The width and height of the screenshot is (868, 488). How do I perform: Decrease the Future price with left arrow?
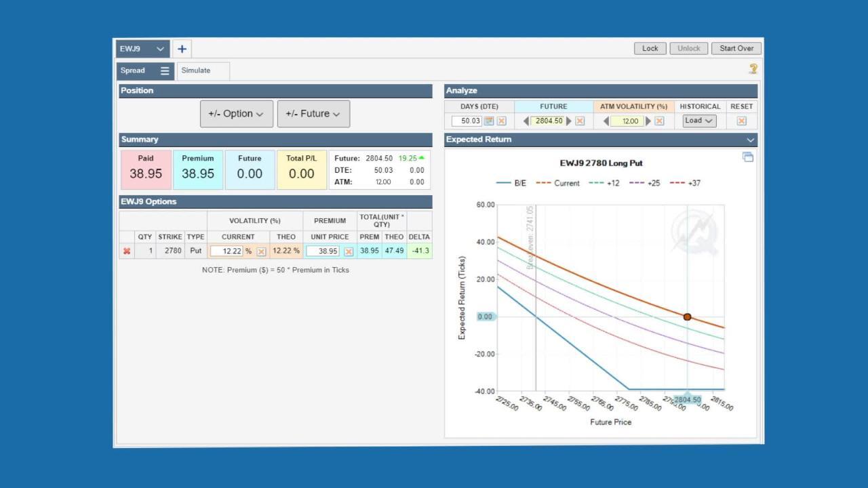point(526,121)
